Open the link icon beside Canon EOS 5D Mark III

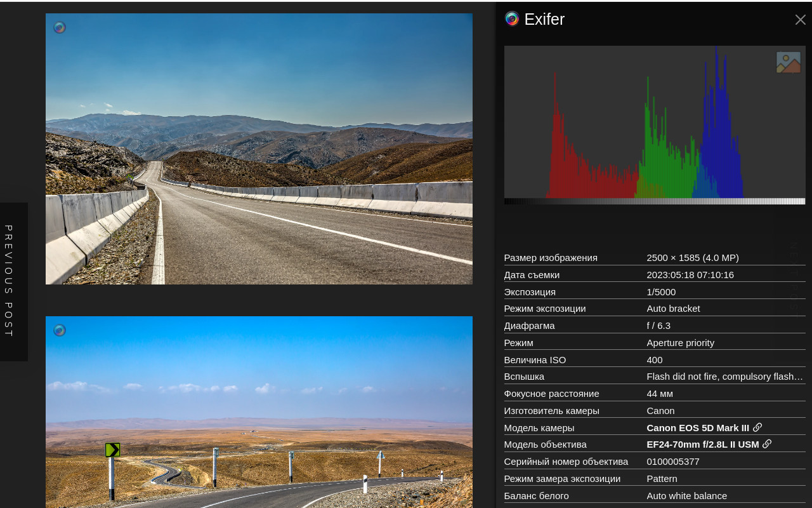[757, 427]
